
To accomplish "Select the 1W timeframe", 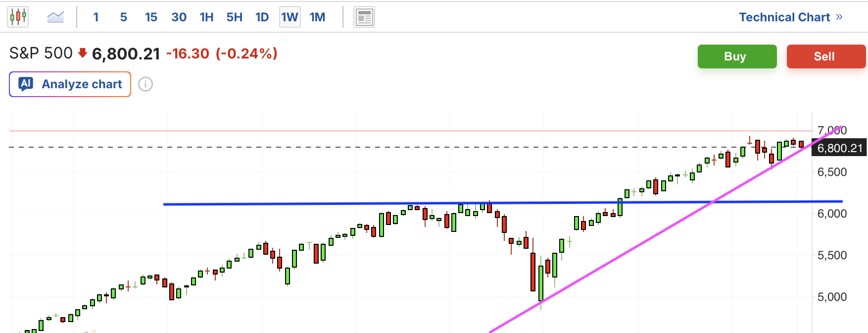I will pyautogui.click(x=289, y=17).
